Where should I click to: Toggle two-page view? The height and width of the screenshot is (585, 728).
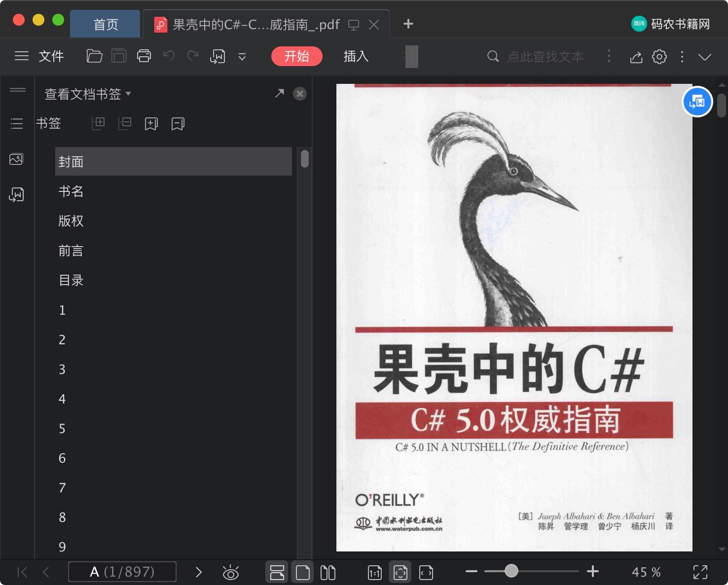coord(328,572)
